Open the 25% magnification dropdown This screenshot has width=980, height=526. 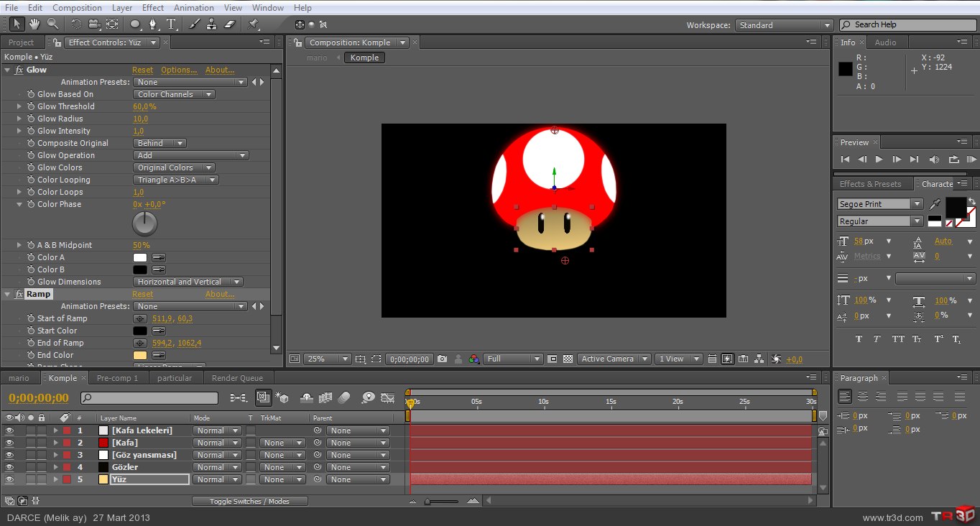pyautogui.click(x=327, y=359)
